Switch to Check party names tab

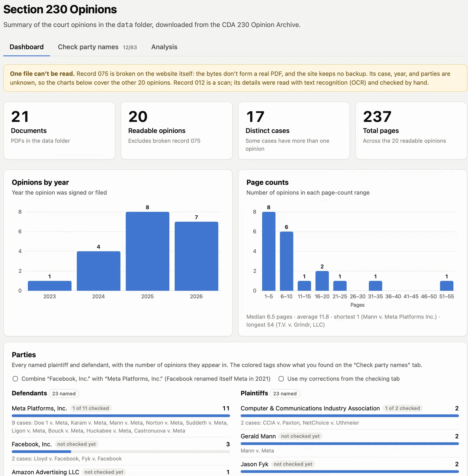click(x=97, y=47)
